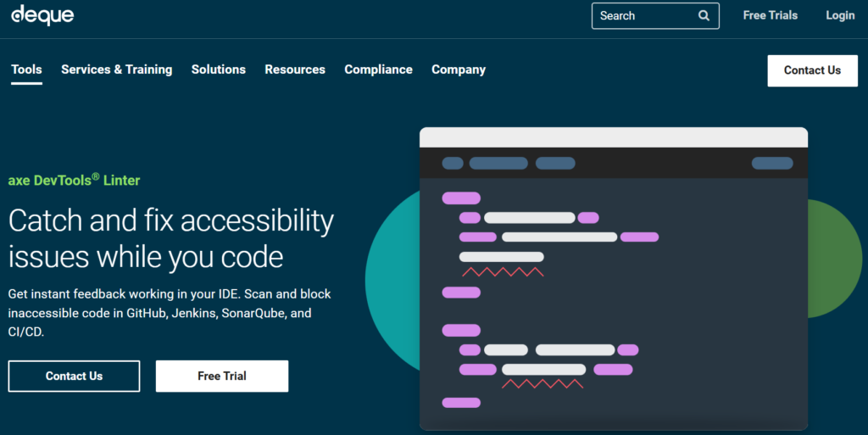
Task: Click the green circle graphic
Action: pyautogui.click(x=835, y=259)
